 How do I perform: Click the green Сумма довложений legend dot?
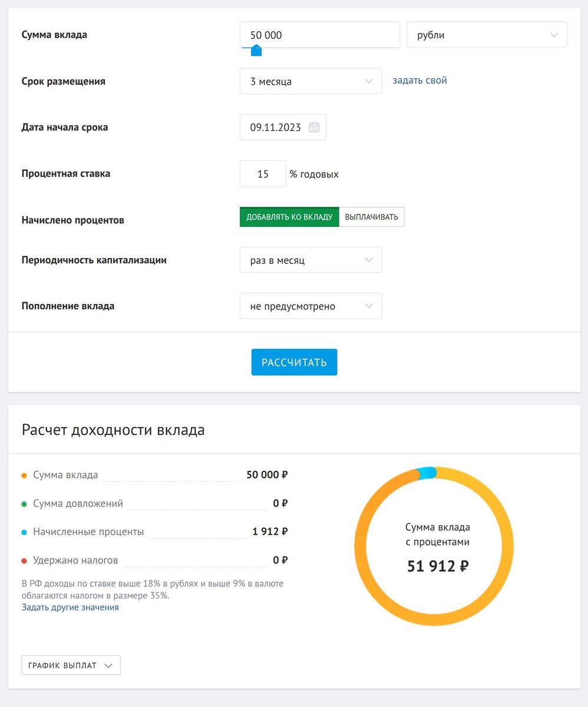(x=24, y=504)
